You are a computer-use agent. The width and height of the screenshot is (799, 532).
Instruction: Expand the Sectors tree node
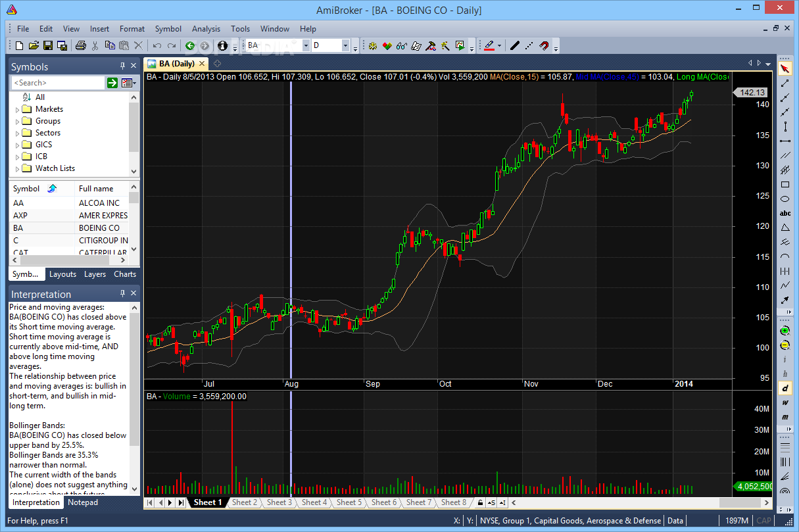[x=18, y=133]
